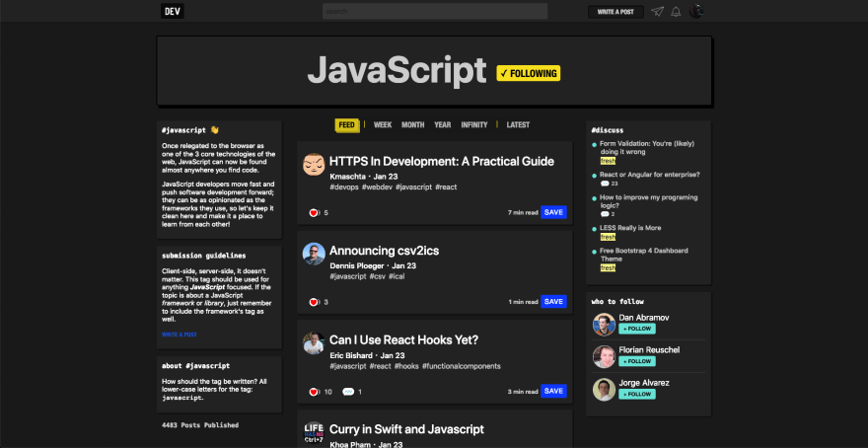Open the #hooks tag
Image resolution: width=868 pixels, height=448 pixels.
[x=406, y=366]
